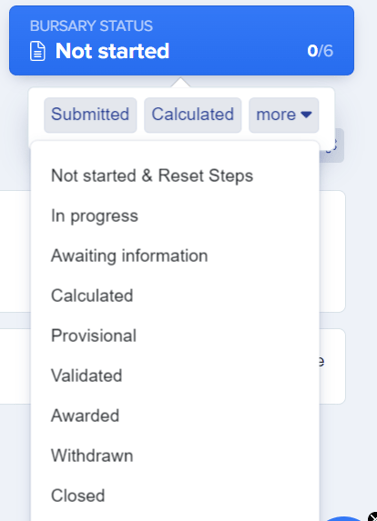377x521 pixels.
Task: Select Not started & Reset Steps
Action: click(x=152, y=176)
